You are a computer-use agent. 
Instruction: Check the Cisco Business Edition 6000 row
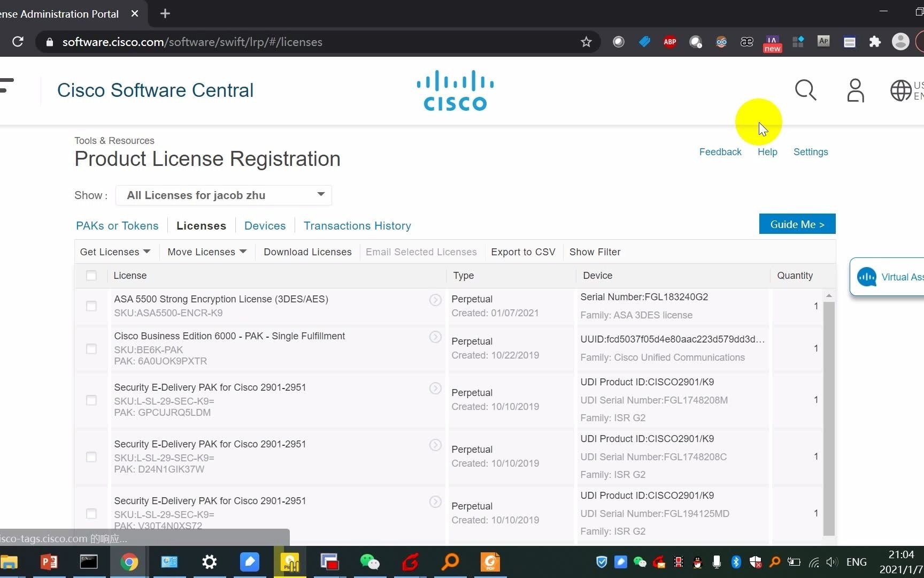[91, 349]
